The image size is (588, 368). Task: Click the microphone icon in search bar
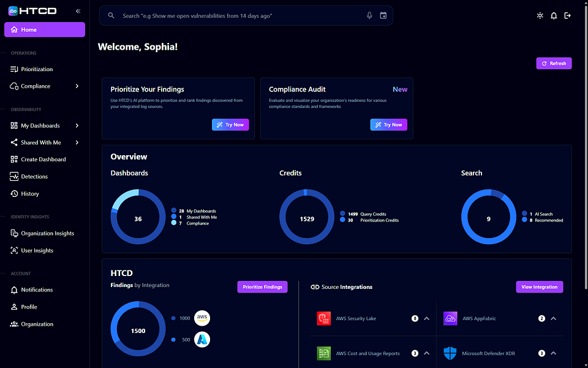(369, 15)
